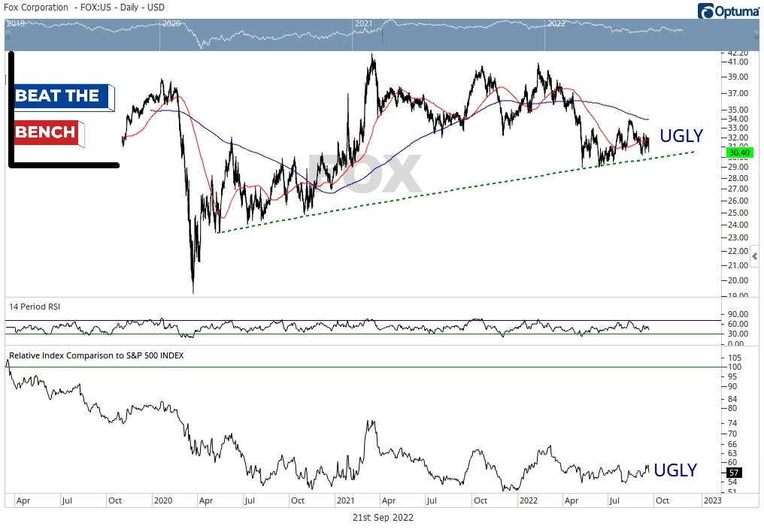The width and height of the screenshot is (764, 532).
Task: Collapse the side panel using the arrow tab
Action: [755, 256]
